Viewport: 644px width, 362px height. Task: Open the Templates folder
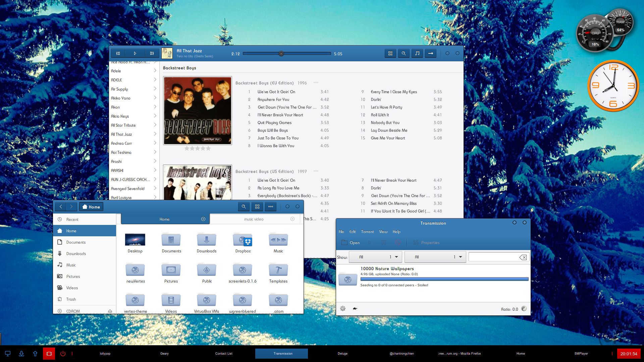278,273
